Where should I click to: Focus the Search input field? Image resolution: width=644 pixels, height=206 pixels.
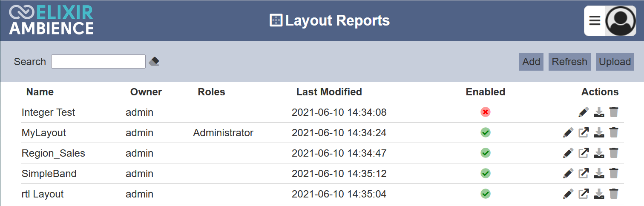pos(98,62)
